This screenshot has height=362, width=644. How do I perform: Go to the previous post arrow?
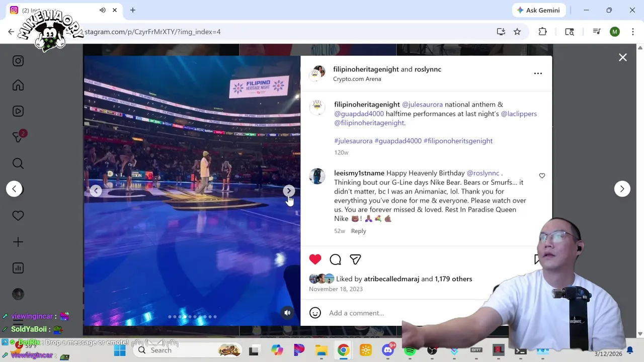14,189
